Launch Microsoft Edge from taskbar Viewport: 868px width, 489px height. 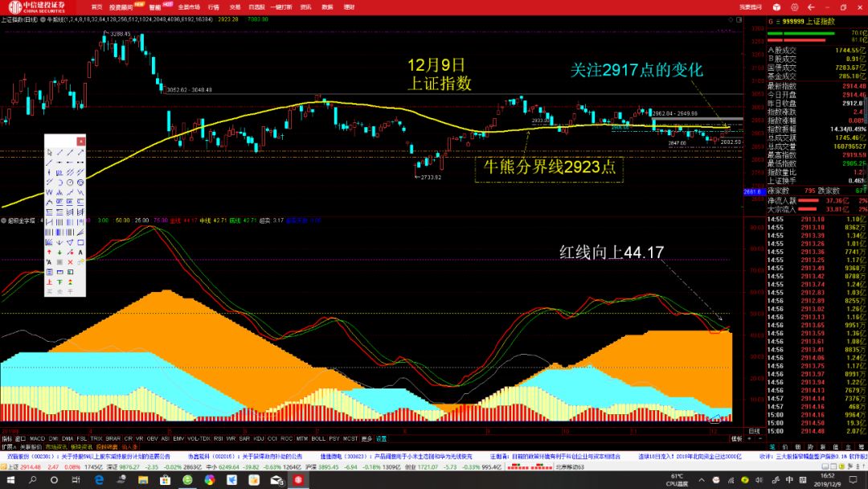click(99, 480)
